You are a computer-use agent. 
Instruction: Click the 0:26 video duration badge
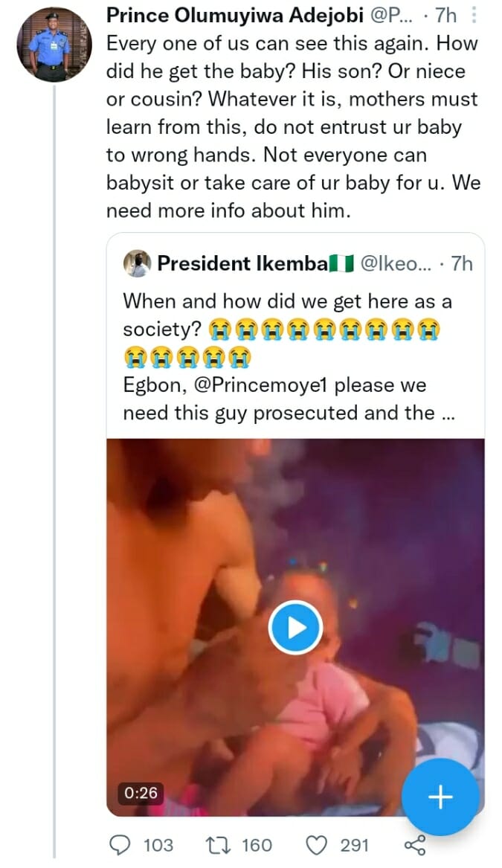coord(141,793)
